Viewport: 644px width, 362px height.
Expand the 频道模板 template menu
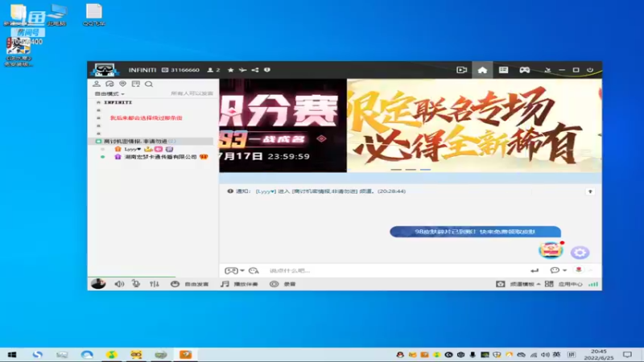[525, 284]
